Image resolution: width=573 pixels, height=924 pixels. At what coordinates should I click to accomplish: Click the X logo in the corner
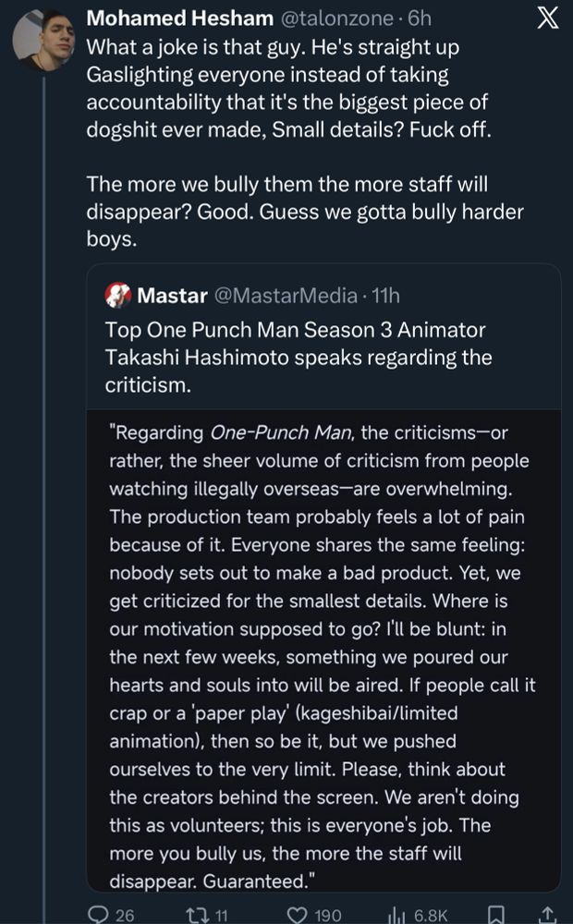(548, 19)
